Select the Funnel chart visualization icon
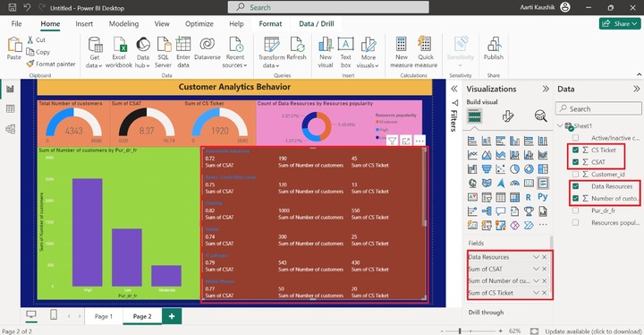Screen dimensions: 644x335 [x=487, y=168]
